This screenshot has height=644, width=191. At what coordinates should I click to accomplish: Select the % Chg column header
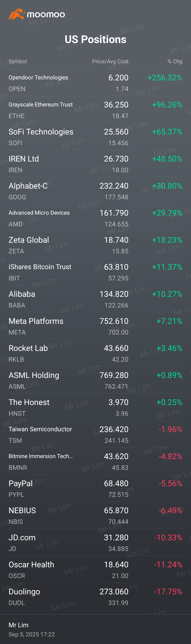pyautogui.click(x=175, y=62)
